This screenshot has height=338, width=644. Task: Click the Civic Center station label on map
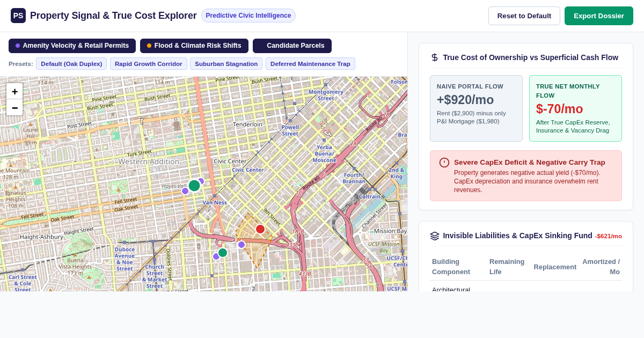247,170
